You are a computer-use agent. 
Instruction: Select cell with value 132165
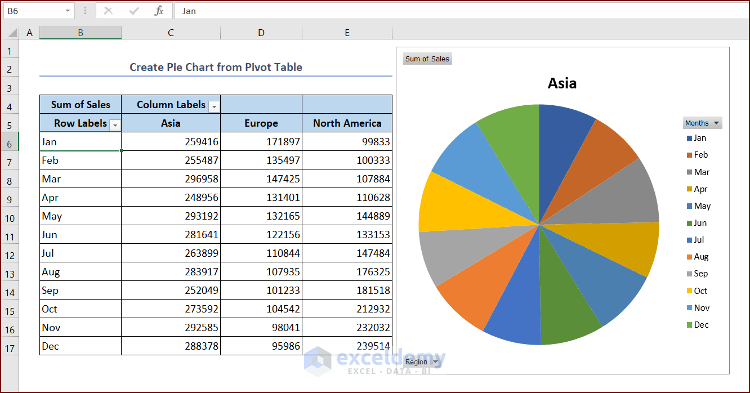coord(261,216)
